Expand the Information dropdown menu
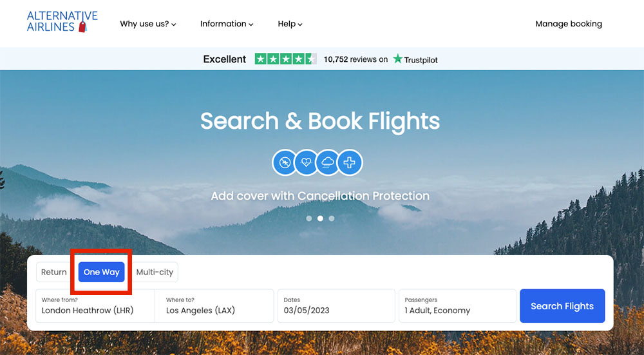Image resolution: width=644 pixels, height=355 pixels. [x=227, y=24]
